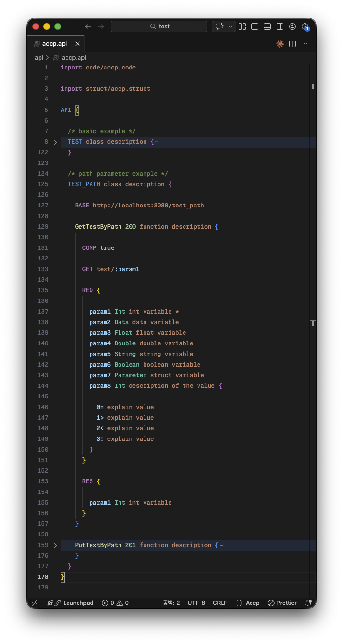This screenshot has width=343, height=644.
Task: Click line number 125
Action: (x=43, y=184)
